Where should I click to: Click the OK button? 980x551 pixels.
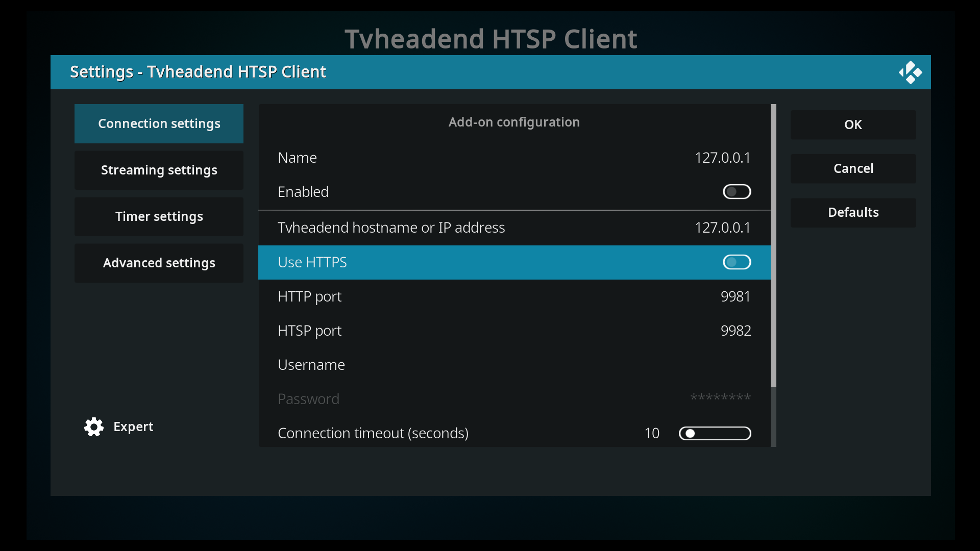pos(853,125)
